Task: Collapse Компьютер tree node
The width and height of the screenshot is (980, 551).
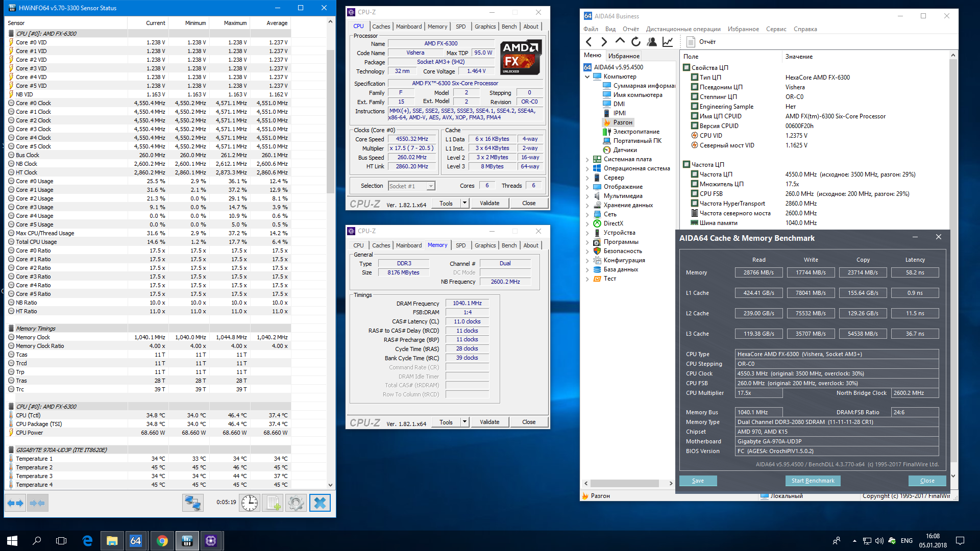Action: tap(587, 77)
